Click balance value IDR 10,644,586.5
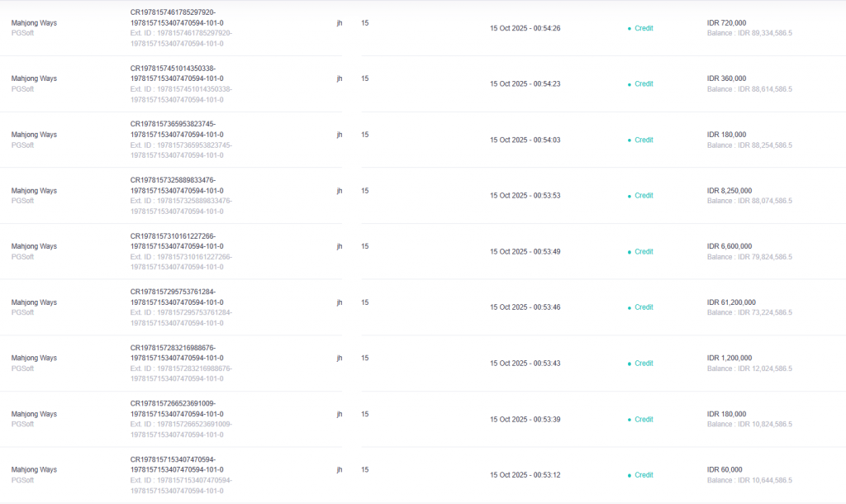The width and height of the screenshot is (846, 504). click(749, 480)
